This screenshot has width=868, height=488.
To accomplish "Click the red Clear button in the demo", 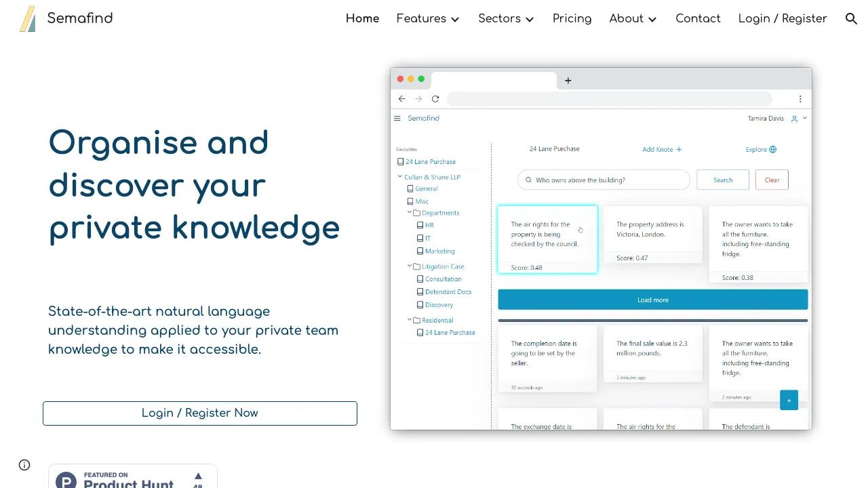I will pyautogui.click(x=772, y=180).
